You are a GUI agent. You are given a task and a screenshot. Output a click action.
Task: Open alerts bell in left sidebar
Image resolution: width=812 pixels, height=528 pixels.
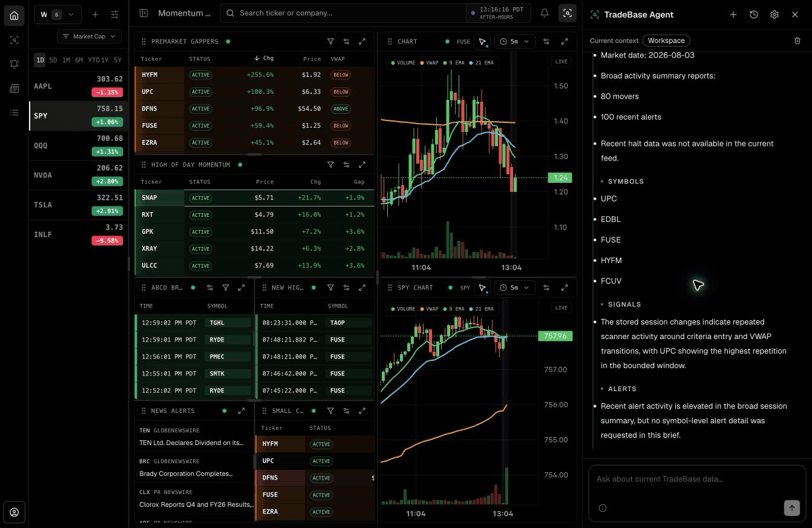click(14, 64)
